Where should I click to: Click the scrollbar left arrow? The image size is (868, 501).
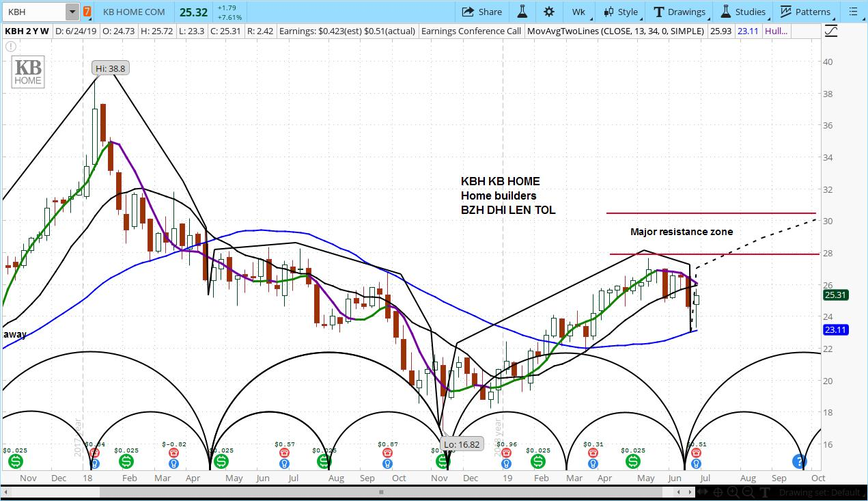point(5,492)
